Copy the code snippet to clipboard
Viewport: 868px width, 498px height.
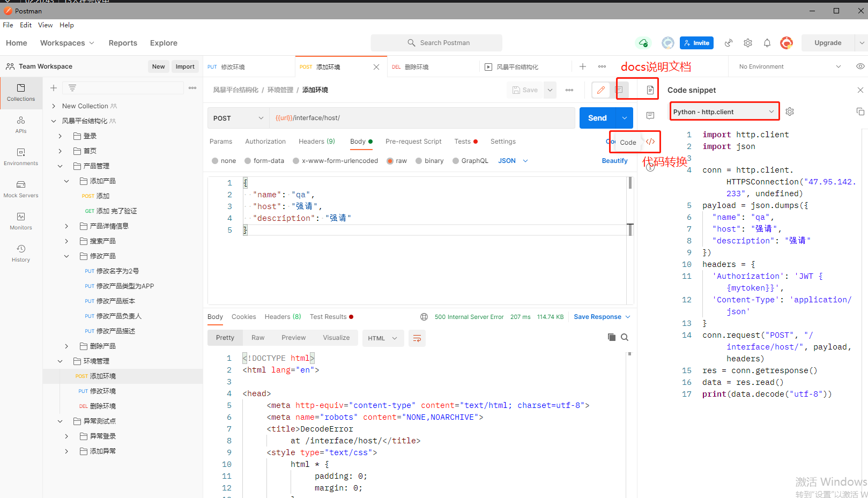click(860, 112)
